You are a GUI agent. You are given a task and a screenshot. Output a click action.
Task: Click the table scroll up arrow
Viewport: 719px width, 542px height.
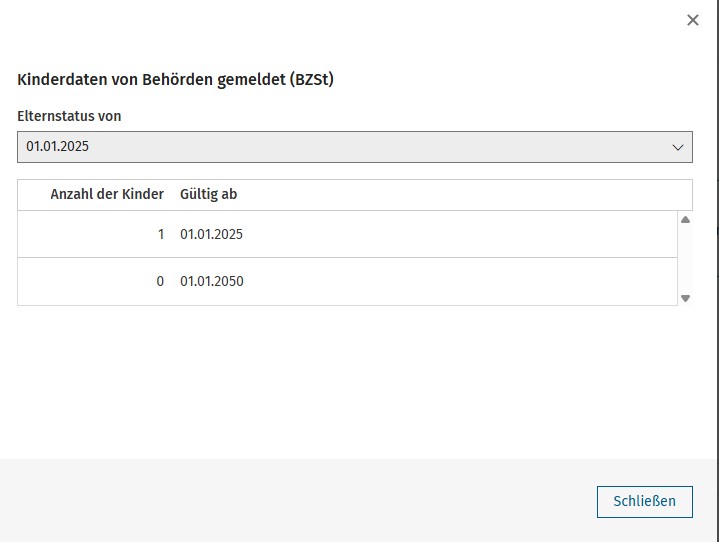685,220
